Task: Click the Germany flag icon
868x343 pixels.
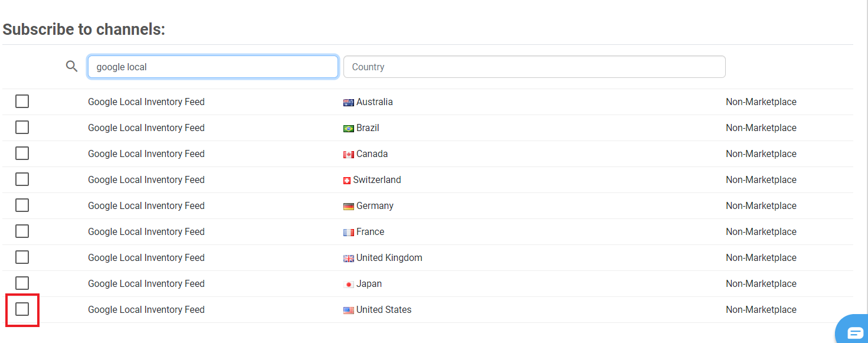Action: pyautogui.click(x=349, y=206)
